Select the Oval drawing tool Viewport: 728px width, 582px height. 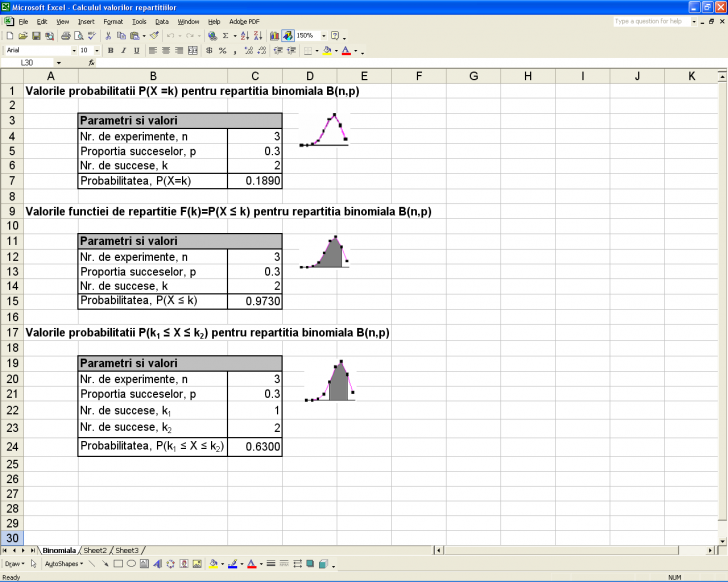click(131, 564)
